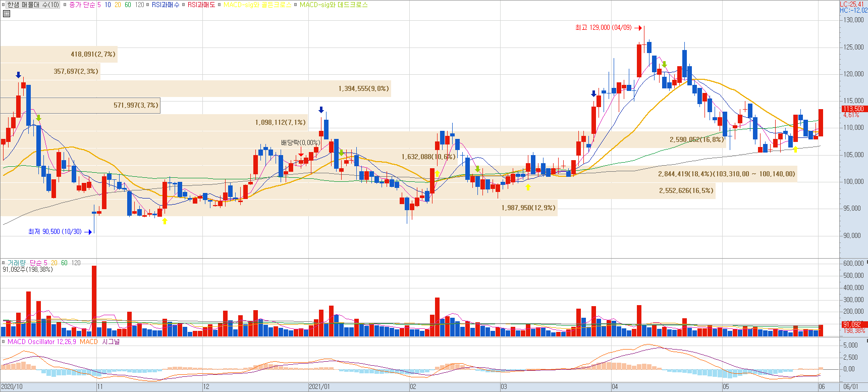This screenshot has width=868, height=392.
Task: Click the 2021/01 date axis label
Action: pyautogui.click(x=320, y=387)
